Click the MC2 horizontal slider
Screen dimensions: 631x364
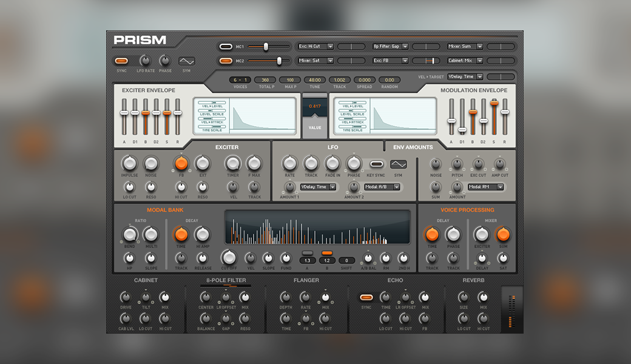(x=268, y=61)
